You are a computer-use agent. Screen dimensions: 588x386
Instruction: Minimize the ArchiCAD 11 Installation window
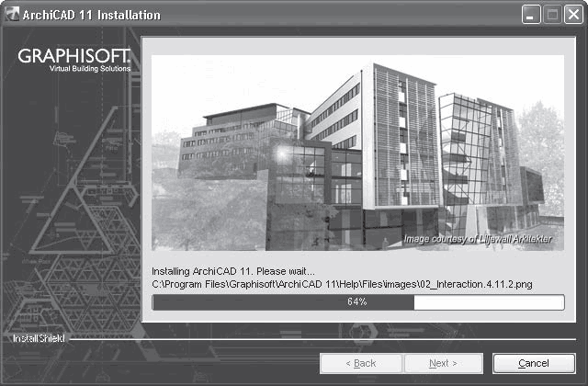(531, 15)
